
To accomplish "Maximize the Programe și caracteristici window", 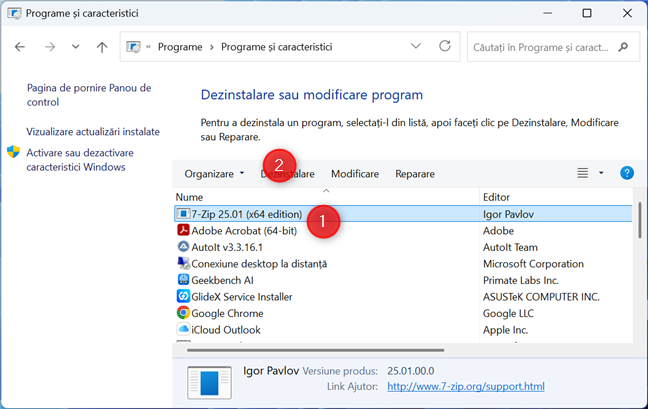I will pyautogui.click(x=587, y=13).
